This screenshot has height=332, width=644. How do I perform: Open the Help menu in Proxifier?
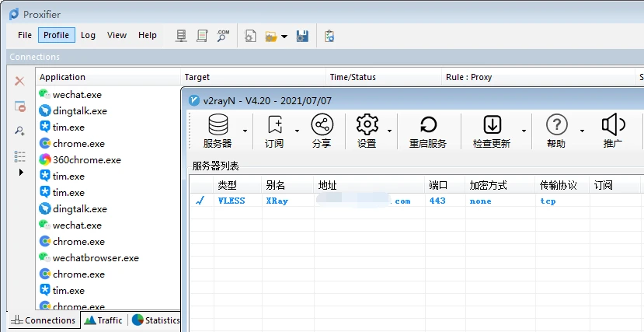(x=147, y=35)
